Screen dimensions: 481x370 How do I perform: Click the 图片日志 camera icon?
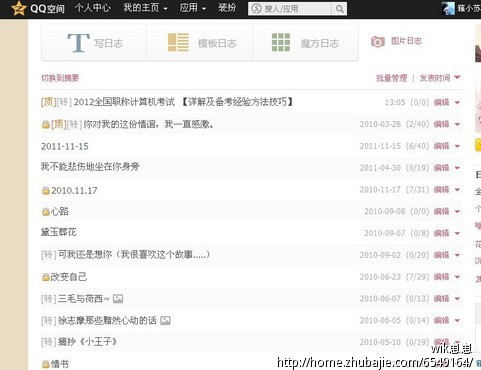[378, 42]
